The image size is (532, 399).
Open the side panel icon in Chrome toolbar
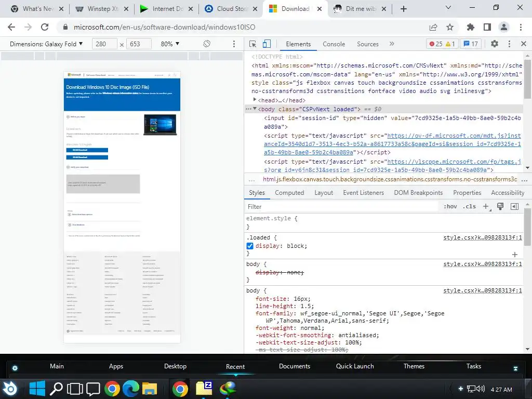(x=487, y=27)
